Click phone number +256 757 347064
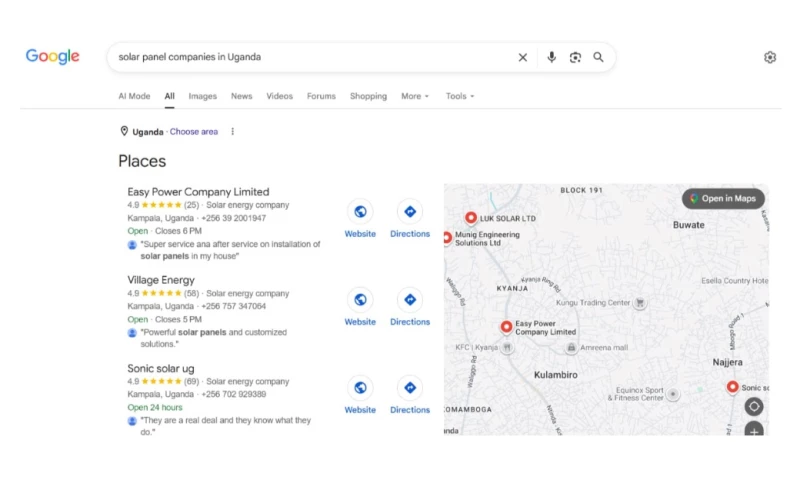 point(234,306)
